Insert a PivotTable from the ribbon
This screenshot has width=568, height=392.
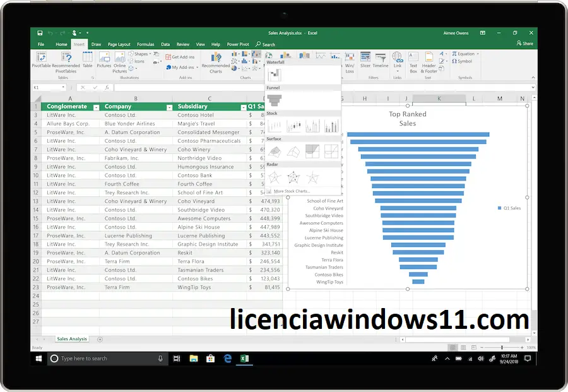[x=41, y=60]
